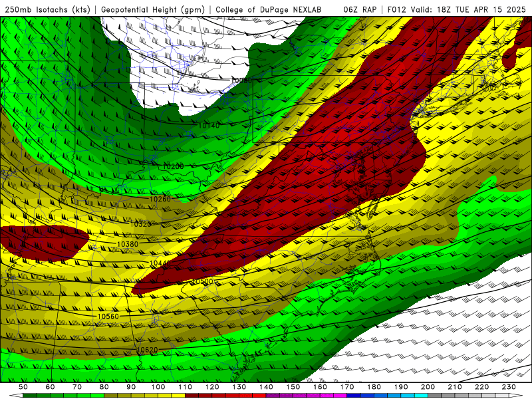
Task: Click the 230 value on the color scale
Action: [x=509, y=387]
